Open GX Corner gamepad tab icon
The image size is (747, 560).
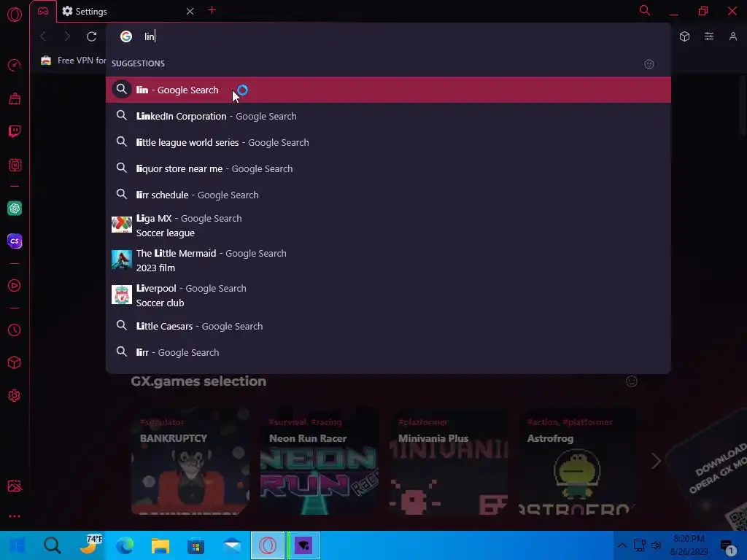point(43,11)
